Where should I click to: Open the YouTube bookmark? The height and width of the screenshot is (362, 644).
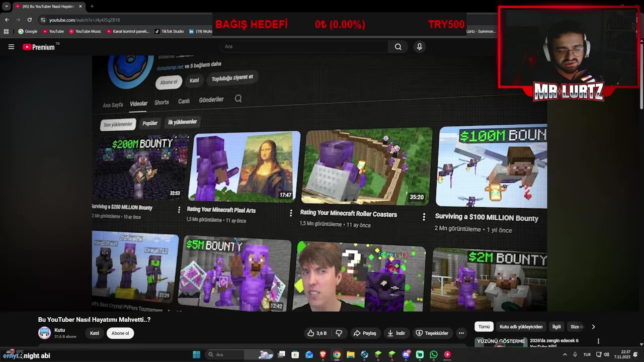click(x=53, y=31)
